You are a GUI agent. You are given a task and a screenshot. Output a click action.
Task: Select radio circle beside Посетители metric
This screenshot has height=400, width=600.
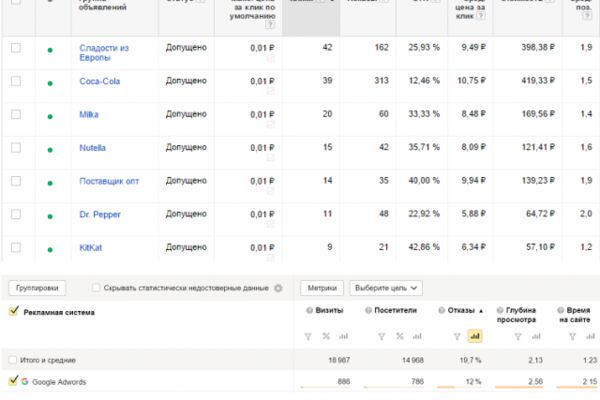click(x=368, y=310)
